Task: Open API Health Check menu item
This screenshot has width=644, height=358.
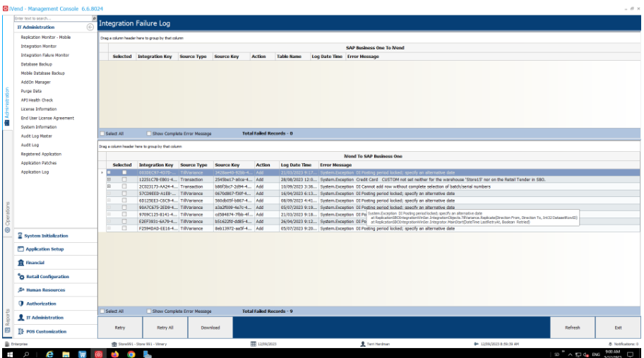Action: point(37,100)
